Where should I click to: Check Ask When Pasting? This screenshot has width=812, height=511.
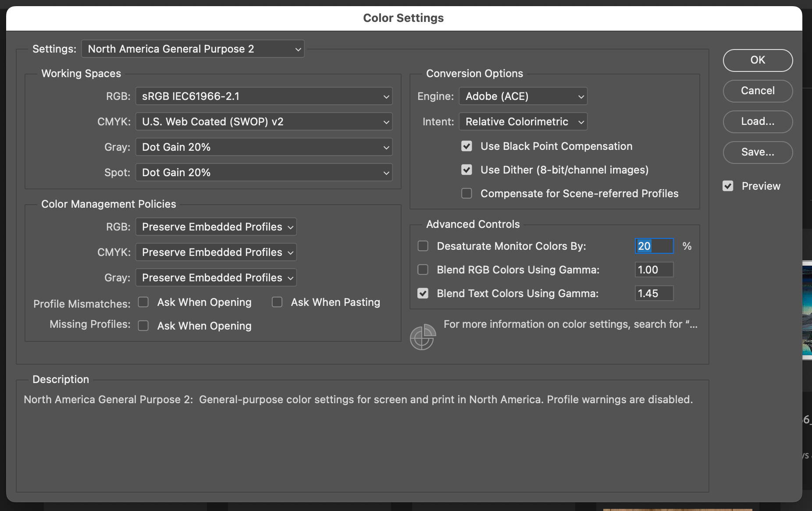coord(277,302)
